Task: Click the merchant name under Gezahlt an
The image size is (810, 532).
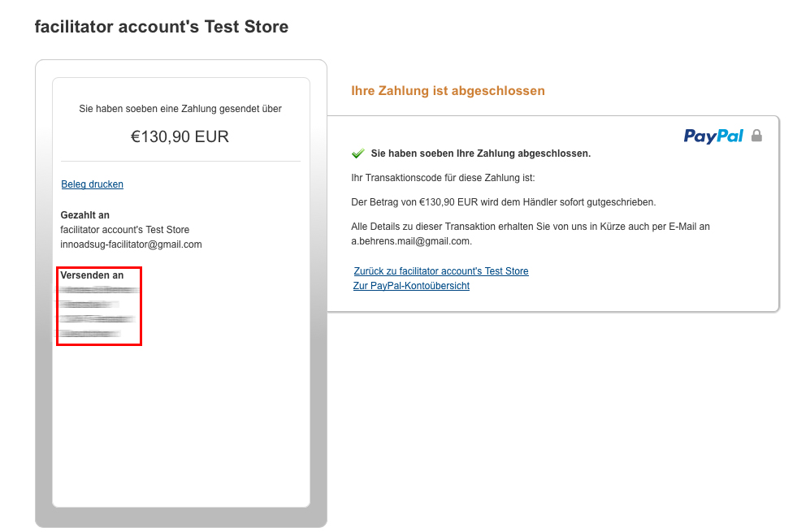Action: (124, 230)
